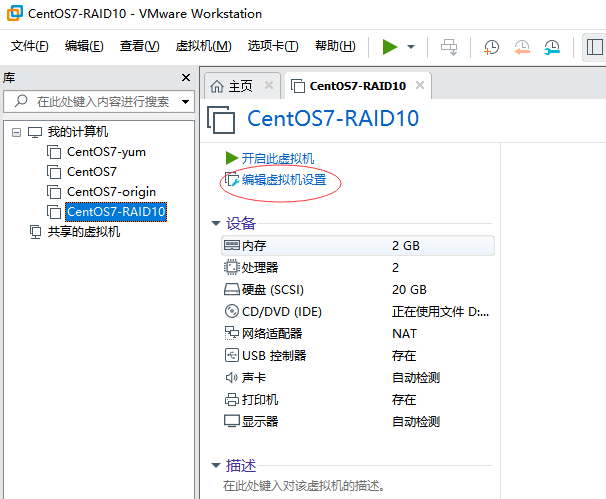Click the 20 GB hard disk value

pyautogui.click(x=409, y=290)
